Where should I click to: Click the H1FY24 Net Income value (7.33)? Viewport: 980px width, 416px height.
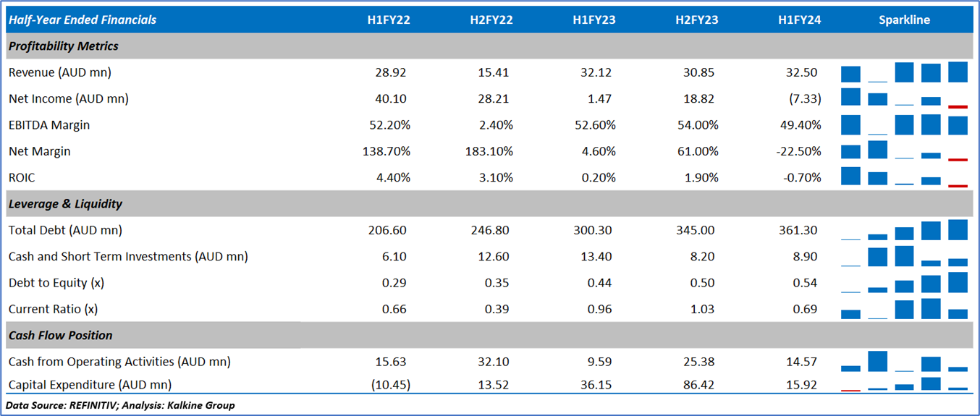pyautogui.click(x=805, y=98)
